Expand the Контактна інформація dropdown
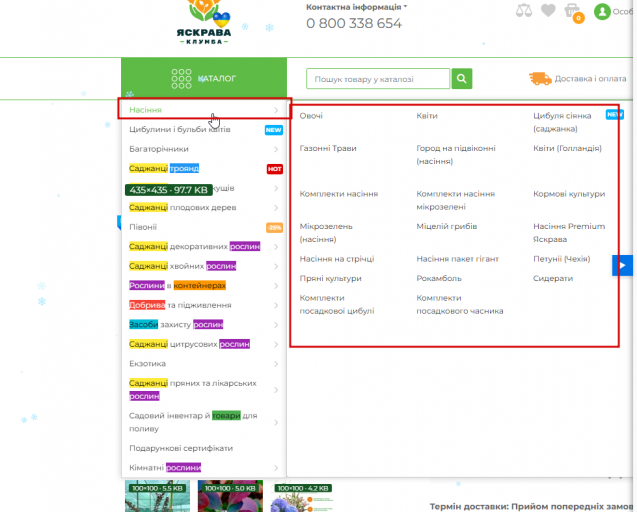Screen dimensions: 637x512 [x=356, y=7]
